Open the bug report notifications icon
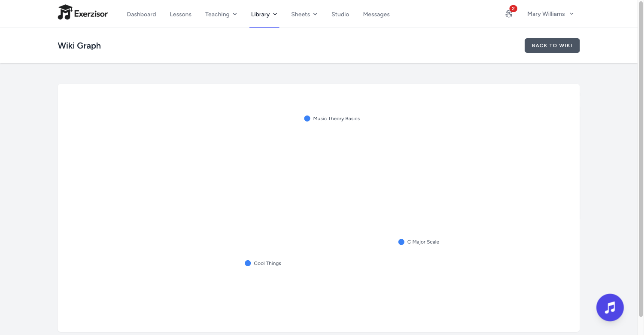644x335 pixels. pos(509,14)
